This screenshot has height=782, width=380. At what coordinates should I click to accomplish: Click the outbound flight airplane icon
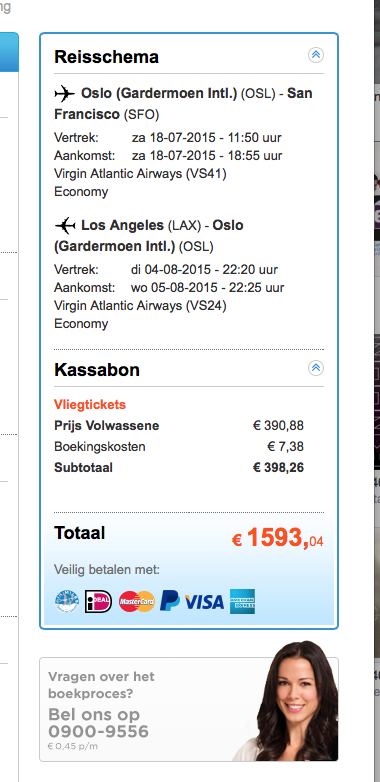click(x=64, y=93)
